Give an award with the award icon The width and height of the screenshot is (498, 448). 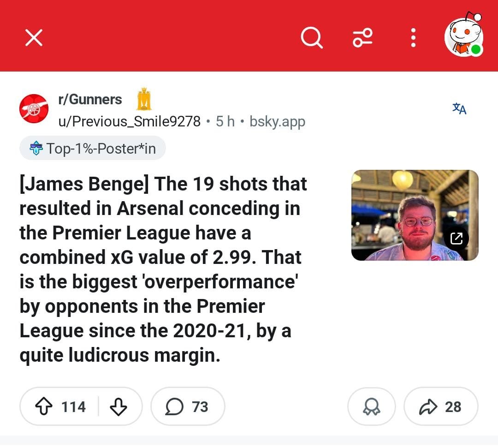[x=371, y=406]
